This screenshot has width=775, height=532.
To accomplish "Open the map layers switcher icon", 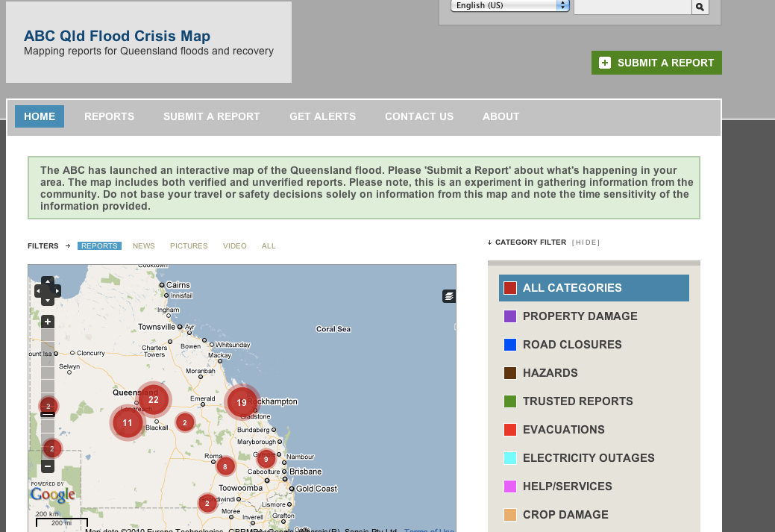I will coord(448,296).
